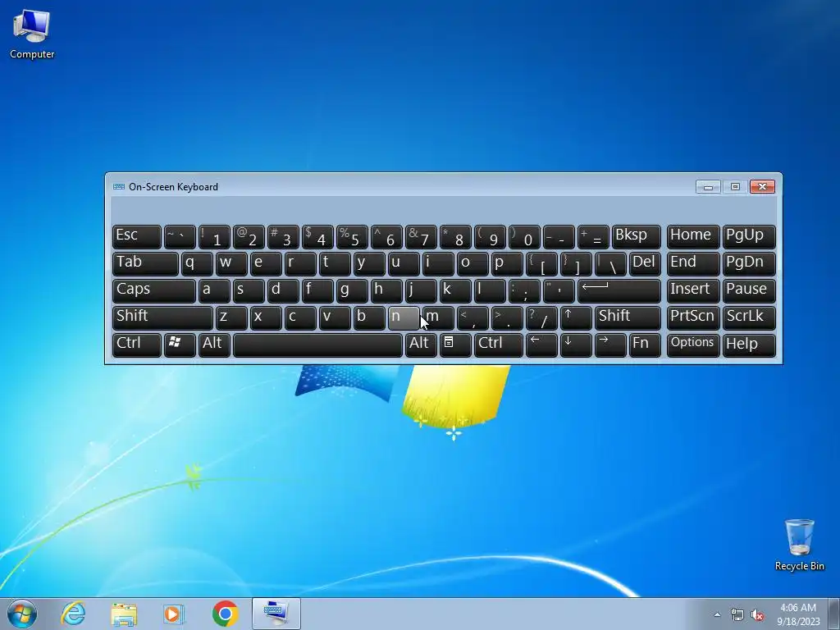Screen dimensions: 840x630
Task: Tap the context menu key on keyboard
Action: point(454,345)
